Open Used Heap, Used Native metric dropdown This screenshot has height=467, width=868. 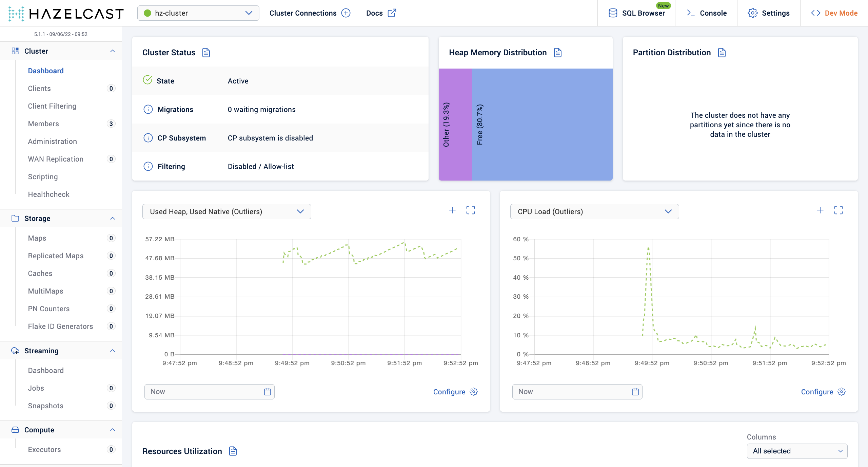click(x=226, y=211)
